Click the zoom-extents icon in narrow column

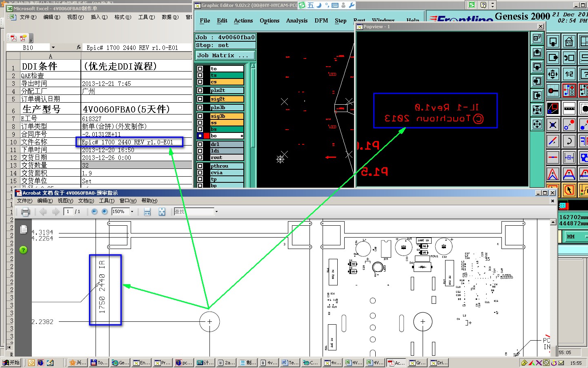(x=537, y=109)
